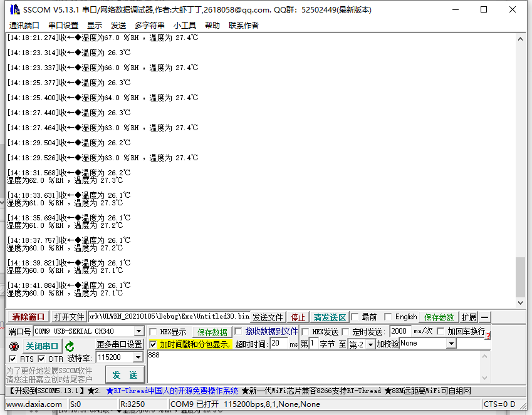Click the red record indicator icon
Screen dimensions: 532x415
coord(14,346)
